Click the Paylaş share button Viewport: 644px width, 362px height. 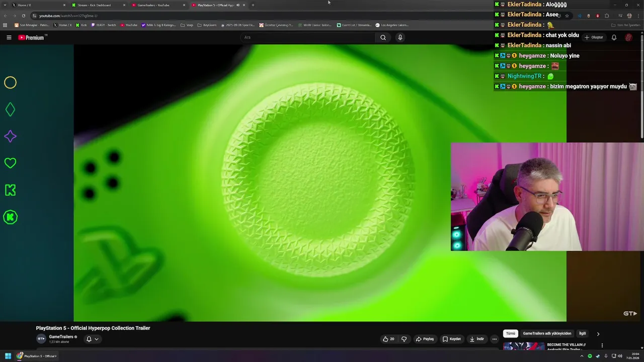(x=425, y=339)
